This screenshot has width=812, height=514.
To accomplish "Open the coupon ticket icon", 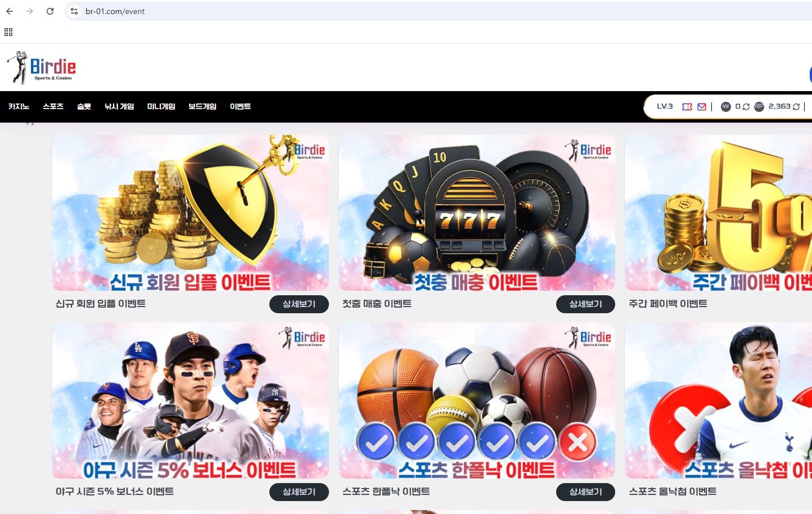I will coord(687,107).
